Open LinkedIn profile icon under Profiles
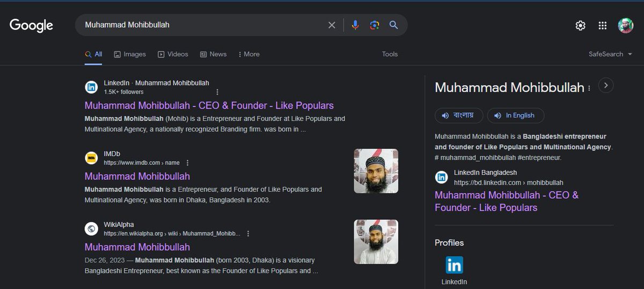Viewport: 644px width, 289px height. click(x=454, y=265)
